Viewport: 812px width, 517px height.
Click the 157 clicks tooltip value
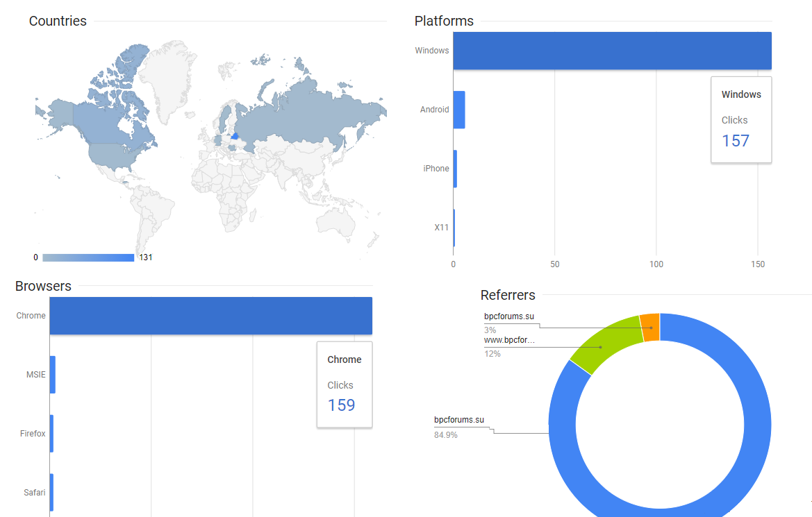click(736, 141)
